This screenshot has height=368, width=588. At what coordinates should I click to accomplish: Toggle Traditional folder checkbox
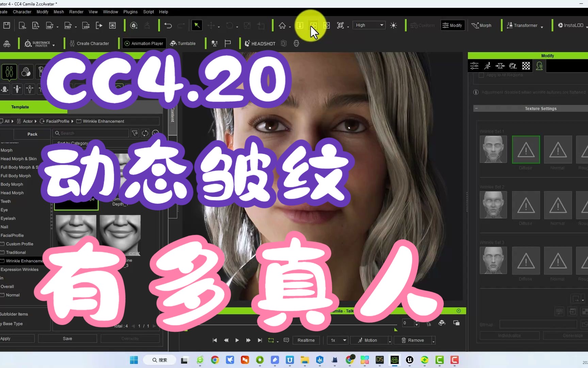point(2,252)
